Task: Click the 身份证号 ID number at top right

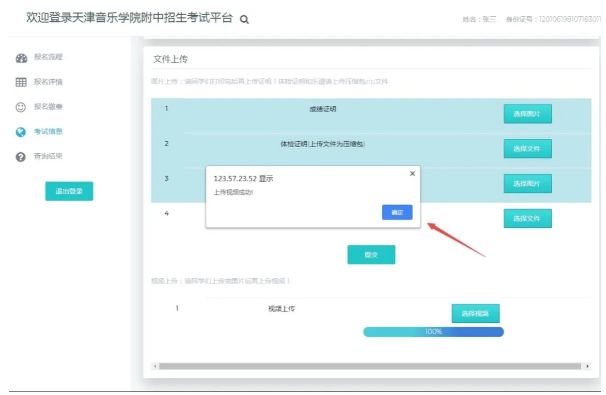Action: [553, 19]
